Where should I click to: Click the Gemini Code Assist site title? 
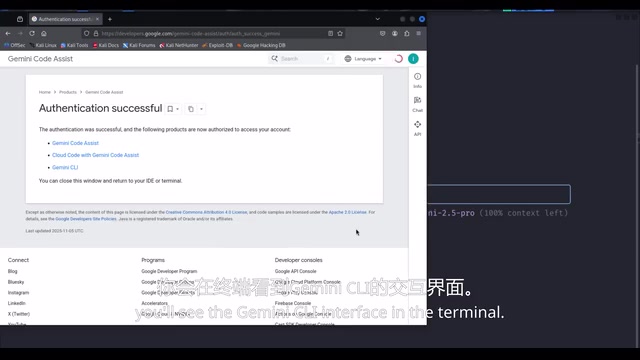tap(40, 59)
